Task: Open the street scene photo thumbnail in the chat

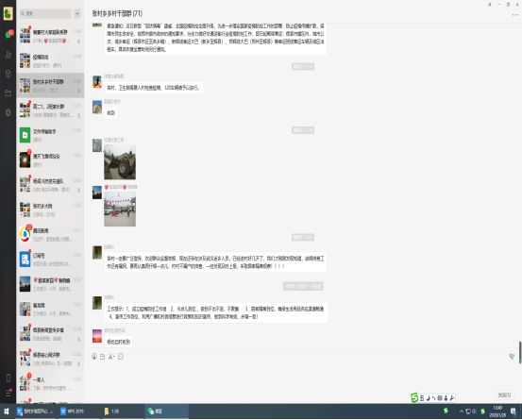Action: (x=120, y=209)
